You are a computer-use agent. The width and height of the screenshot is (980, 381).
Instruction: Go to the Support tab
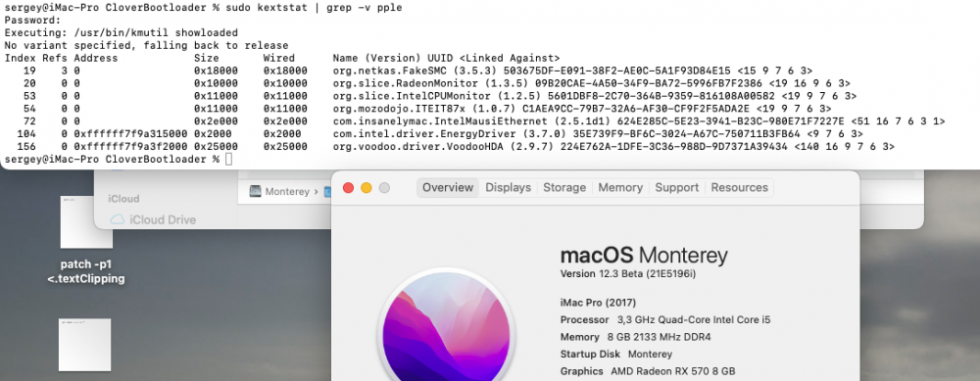677,187
